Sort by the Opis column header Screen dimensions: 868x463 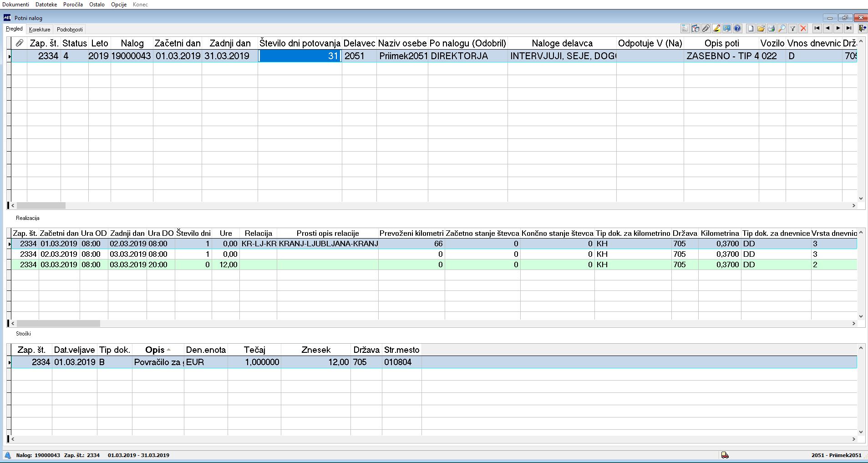coord(157,350)
